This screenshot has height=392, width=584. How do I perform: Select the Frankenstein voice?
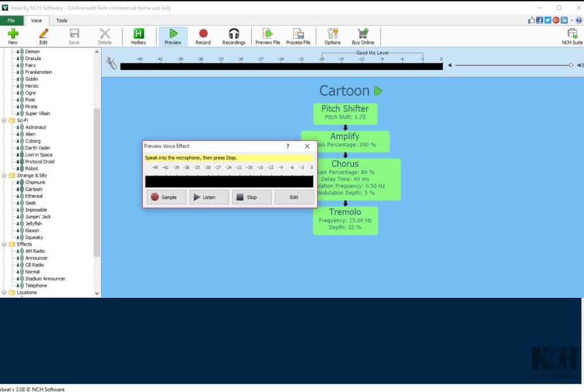click(39, 72)
